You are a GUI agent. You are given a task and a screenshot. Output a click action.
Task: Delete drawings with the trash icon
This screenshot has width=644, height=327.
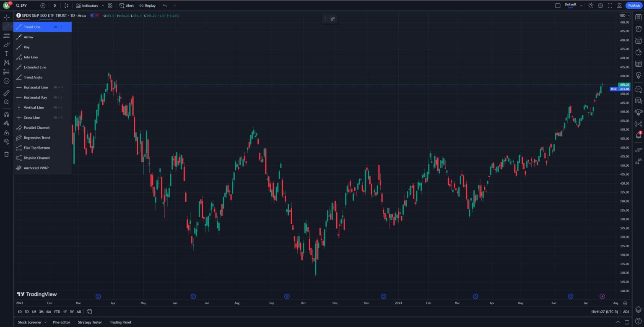[x=6, y=154]
